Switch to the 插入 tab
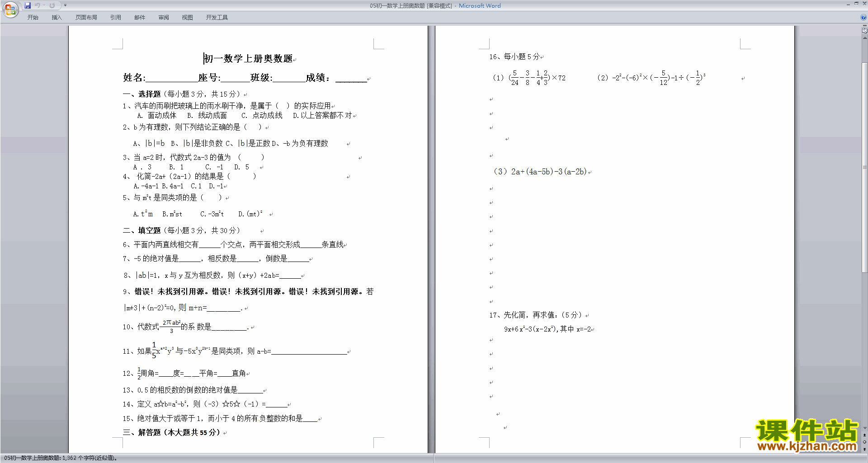Image resolution: width=868 pixels, height=463 pixels. pos(57,18)
